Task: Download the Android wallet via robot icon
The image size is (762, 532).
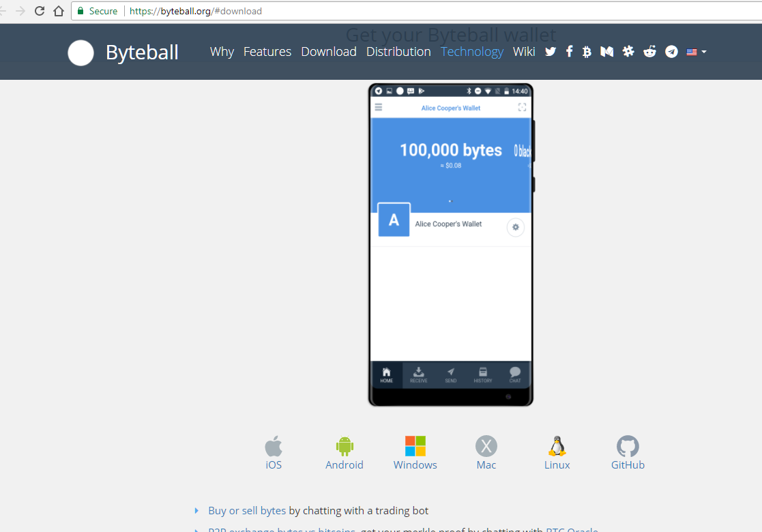Action: pyautogui.click(x=345, y=446)
